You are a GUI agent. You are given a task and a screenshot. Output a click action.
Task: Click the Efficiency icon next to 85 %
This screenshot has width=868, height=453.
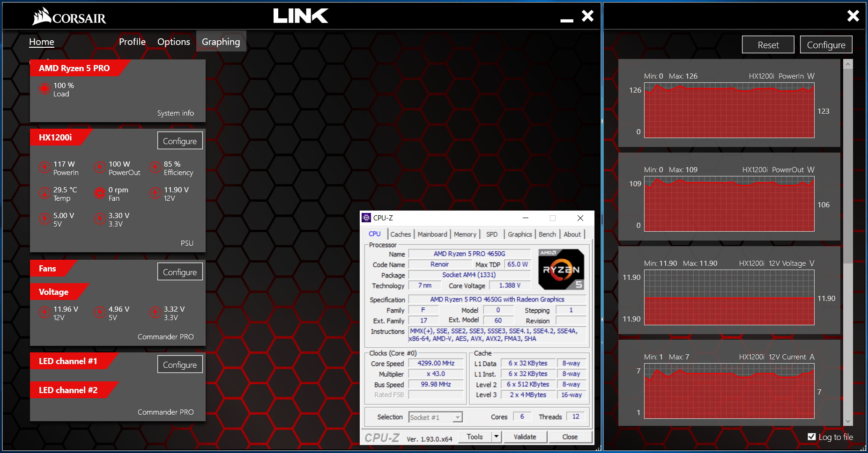click(155, 167)
